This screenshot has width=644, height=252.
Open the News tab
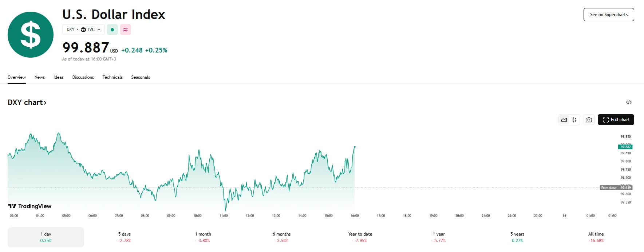[40, 77]
